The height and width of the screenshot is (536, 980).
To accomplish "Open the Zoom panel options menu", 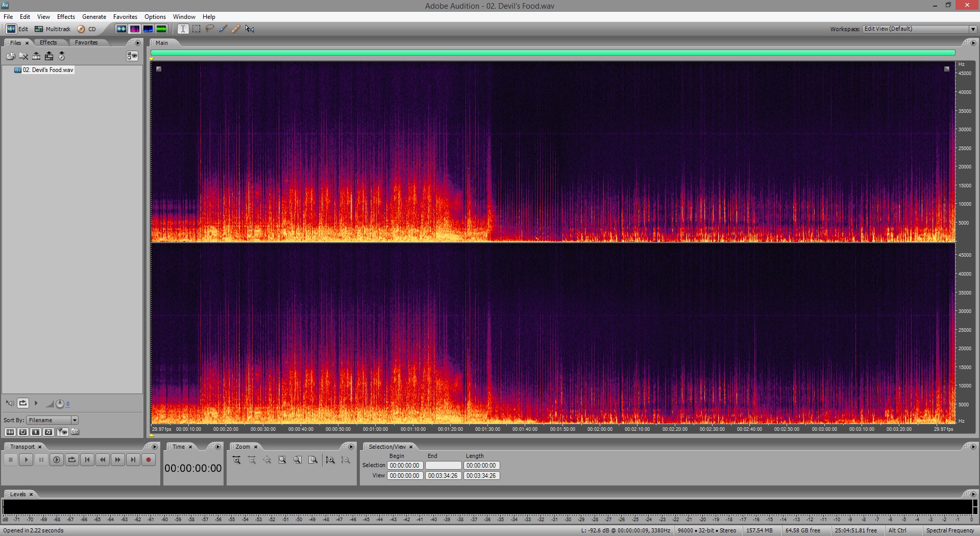I will point(351,447).
